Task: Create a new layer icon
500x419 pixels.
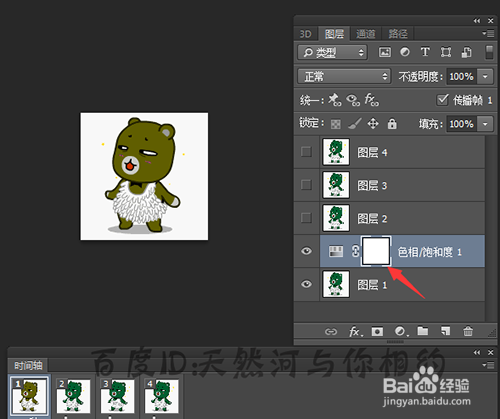Action: click(x=445, y=331)
